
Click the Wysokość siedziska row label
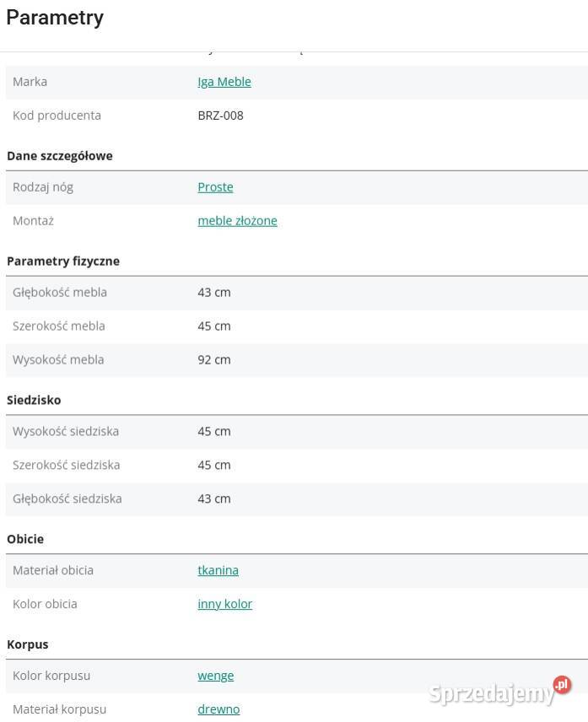coord(66,431)
